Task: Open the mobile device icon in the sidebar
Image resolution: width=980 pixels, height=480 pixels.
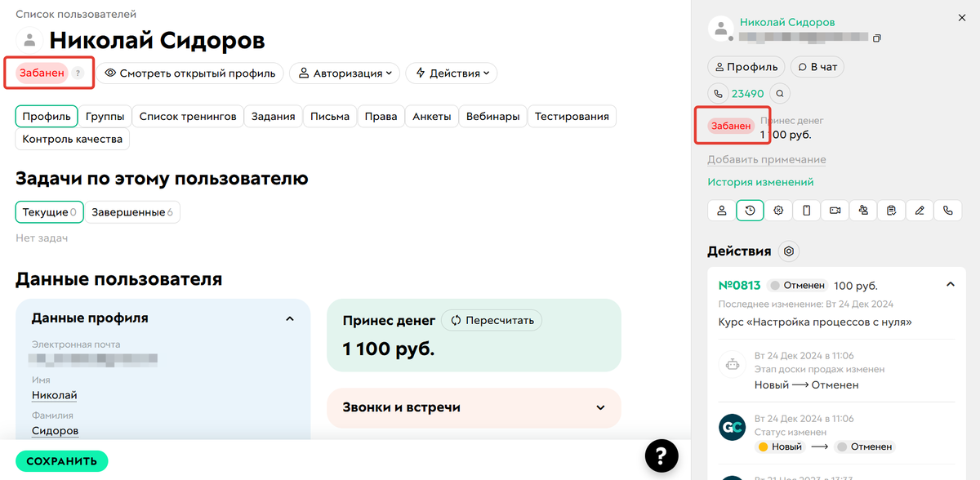Action: 806,210
